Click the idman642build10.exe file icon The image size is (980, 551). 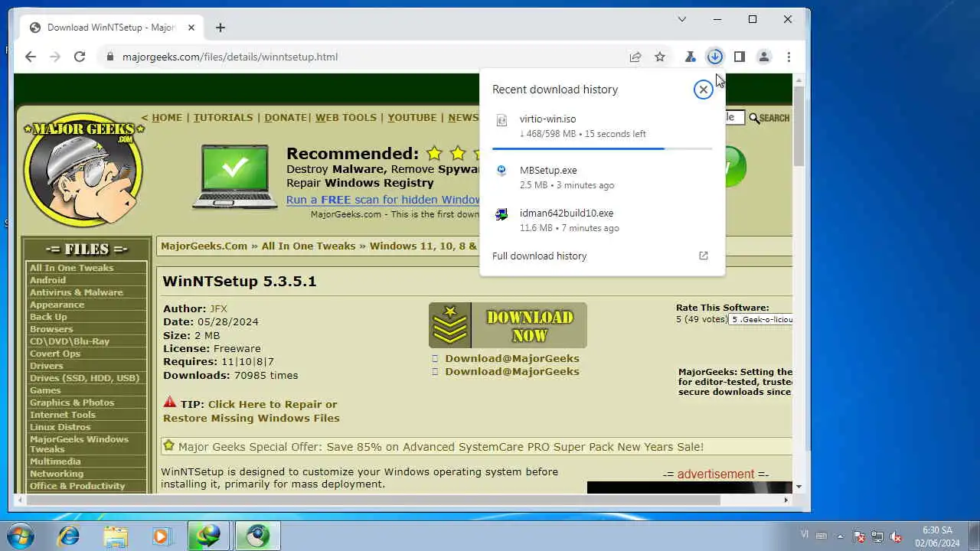pos(501,214)
